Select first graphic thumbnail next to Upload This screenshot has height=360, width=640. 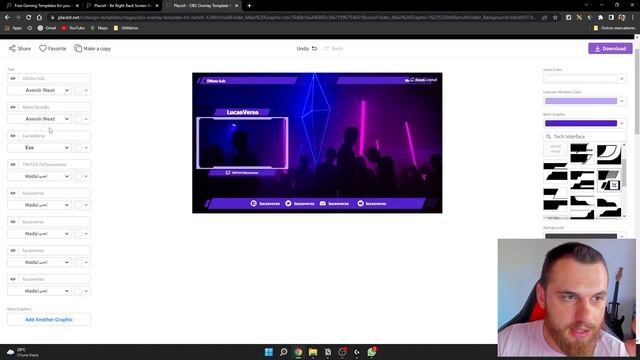[582, 153]
